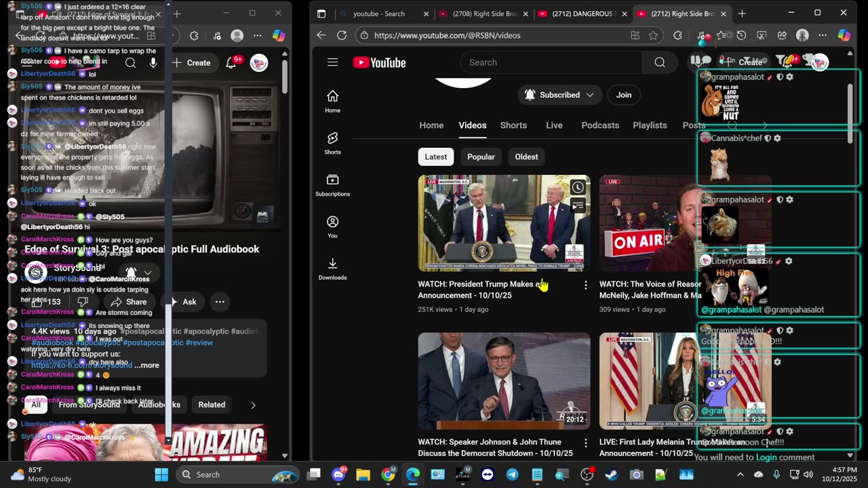This screenshot has height=488, width=868.
Task: Launch Discord from the taskbar
Action: [x=338, y=474]
